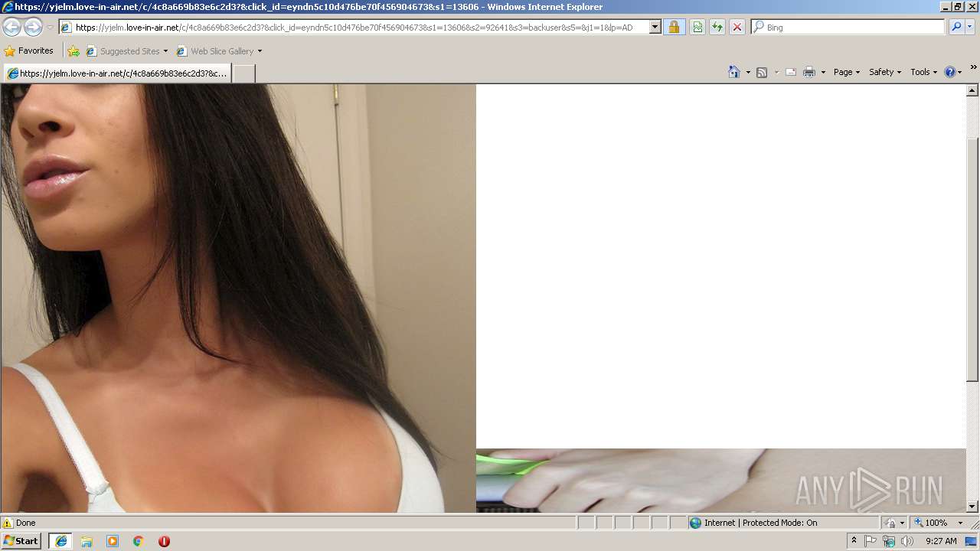The width and height of the screenshot is (980, 551).
Task: Open the red Opera-style taskbar icon
Action: pyautogui.click(x=164, y=541)
